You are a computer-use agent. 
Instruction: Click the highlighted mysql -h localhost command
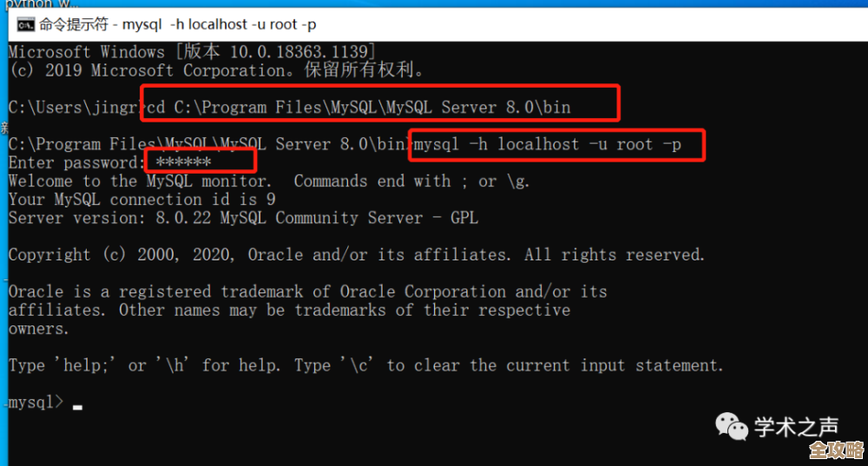[x=548, y=145]
